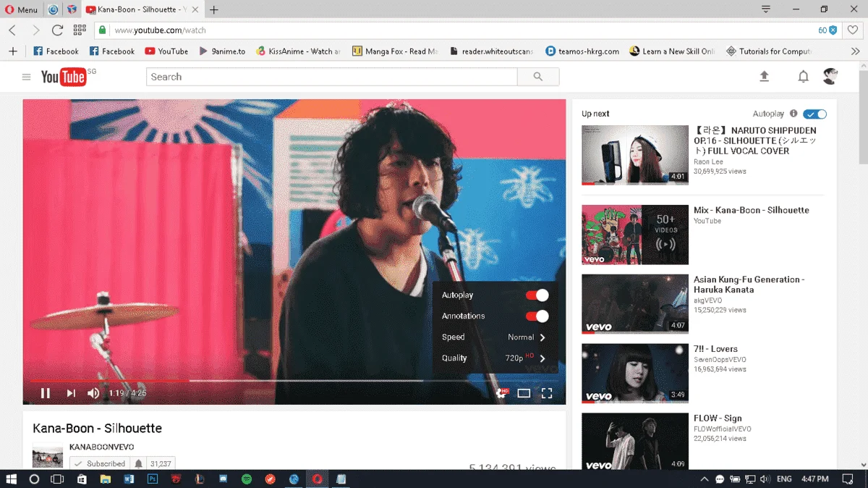Reload the page
The width and height of the screenshot is (868, 488).
click(x=58, y=30)
